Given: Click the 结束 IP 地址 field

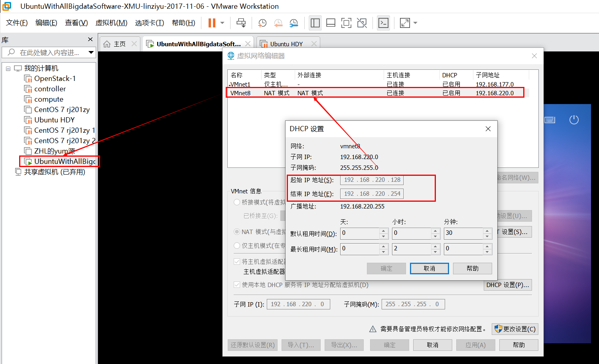Looking at the screenshot, I should [x=372, y=194].
